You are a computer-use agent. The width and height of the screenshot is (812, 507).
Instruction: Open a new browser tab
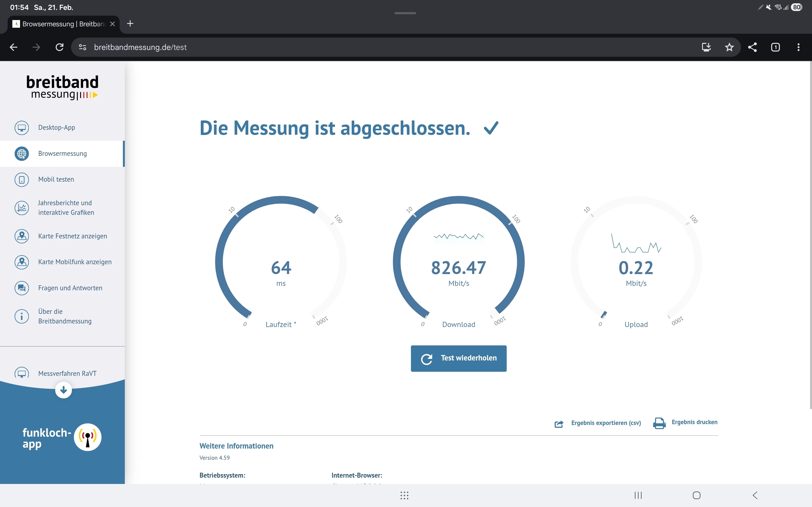[x=130, y=24]
